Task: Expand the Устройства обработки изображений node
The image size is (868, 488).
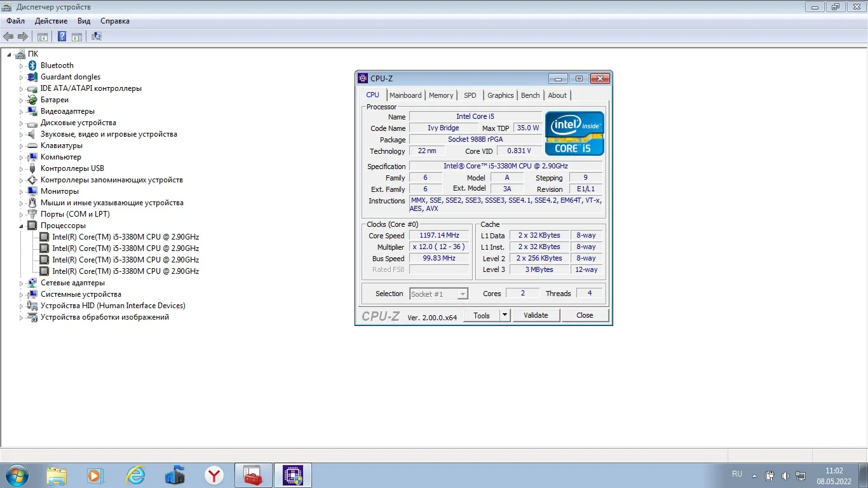Action: click(x=21, y=318)
